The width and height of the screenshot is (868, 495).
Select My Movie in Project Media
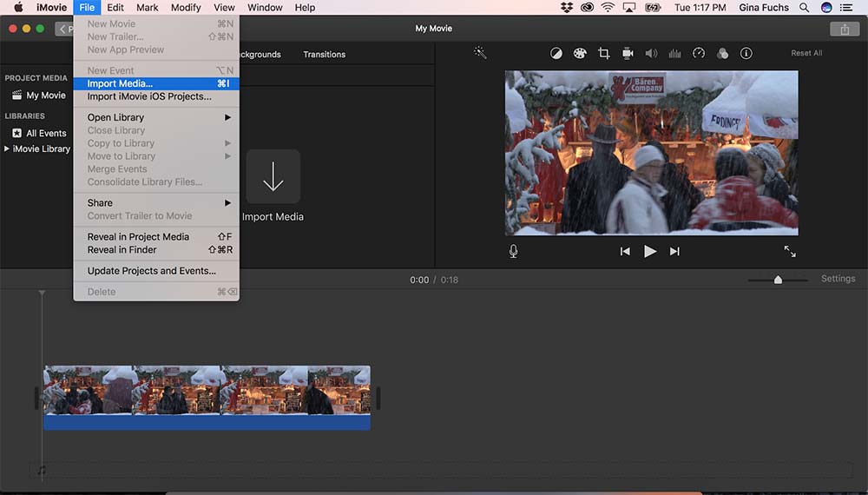tap(39, 96)
